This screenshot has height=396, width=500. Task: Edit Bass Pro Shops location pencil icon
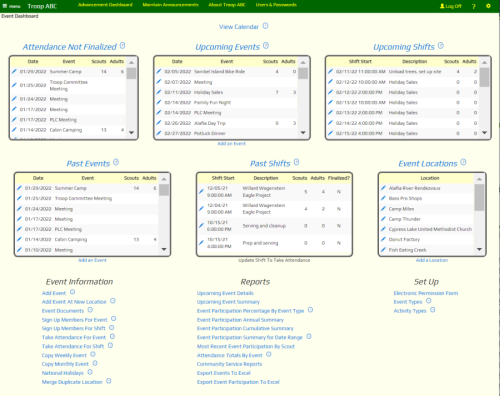point(383,198)
